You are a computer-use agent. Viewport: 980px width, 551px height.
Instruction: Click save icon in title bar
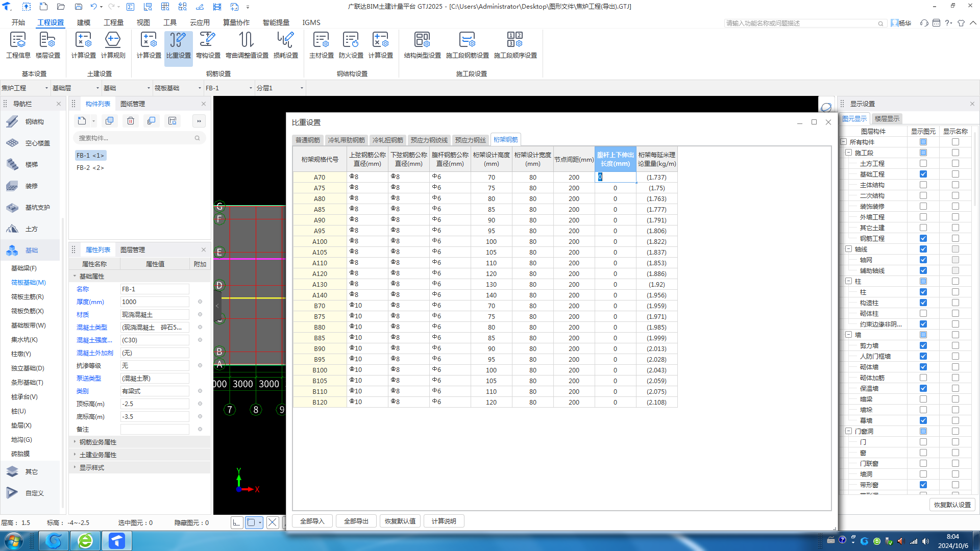pos(78,7)
